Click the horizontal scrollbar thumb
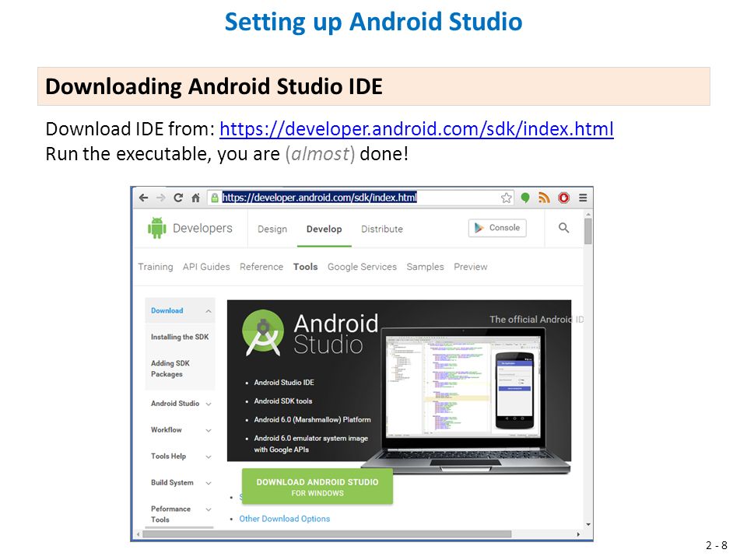 (327, 534)
